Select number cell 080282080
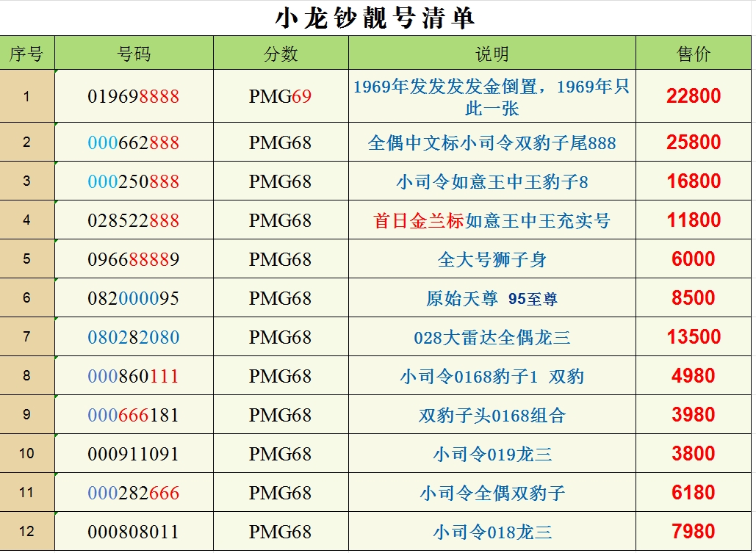The image size is (756, 553). pyautogui.click(x=134, y=337)
